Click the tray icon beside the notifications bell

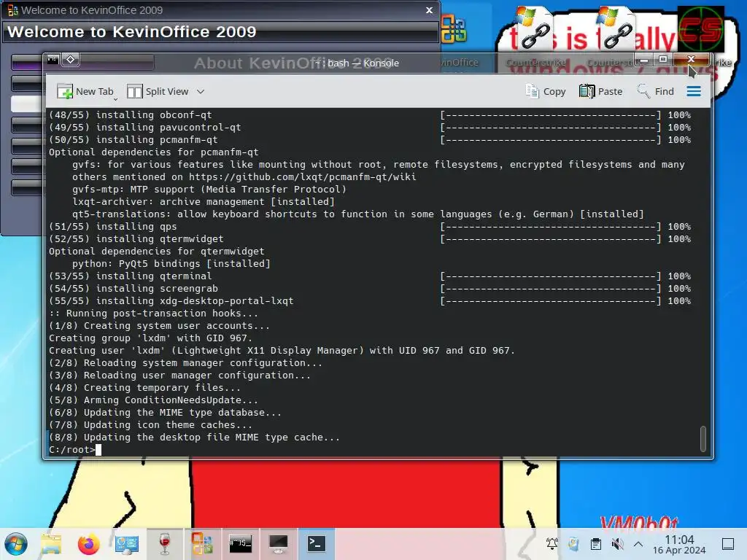click(573, 544)
